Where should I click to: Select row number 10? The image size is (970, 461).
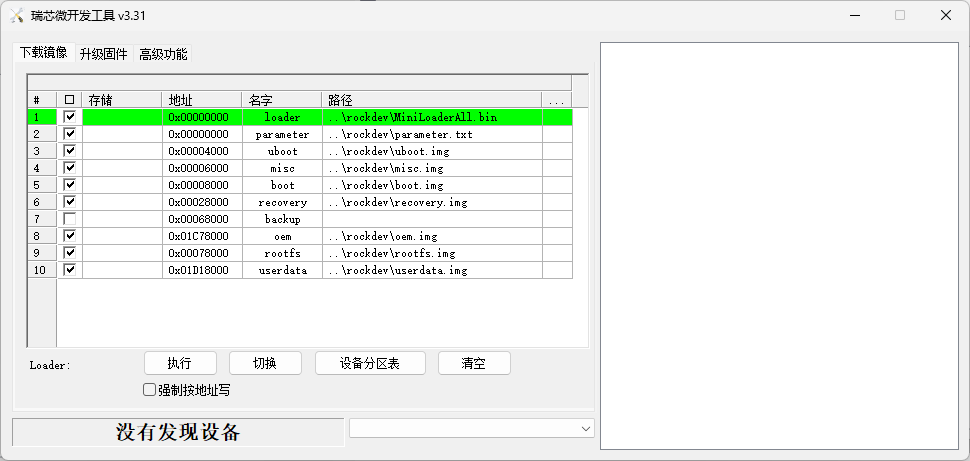(x=42, y=270)
